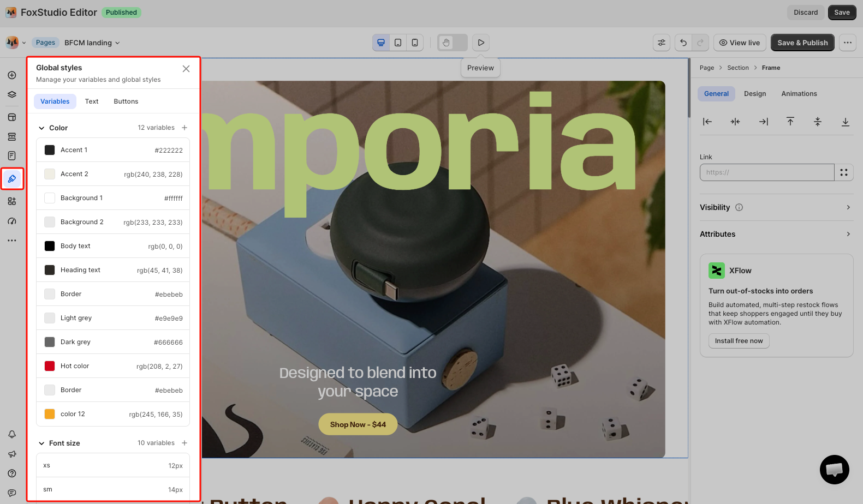863x504 pixels.
Task: Open the page speed gauge icon
Action: point(12,221)
